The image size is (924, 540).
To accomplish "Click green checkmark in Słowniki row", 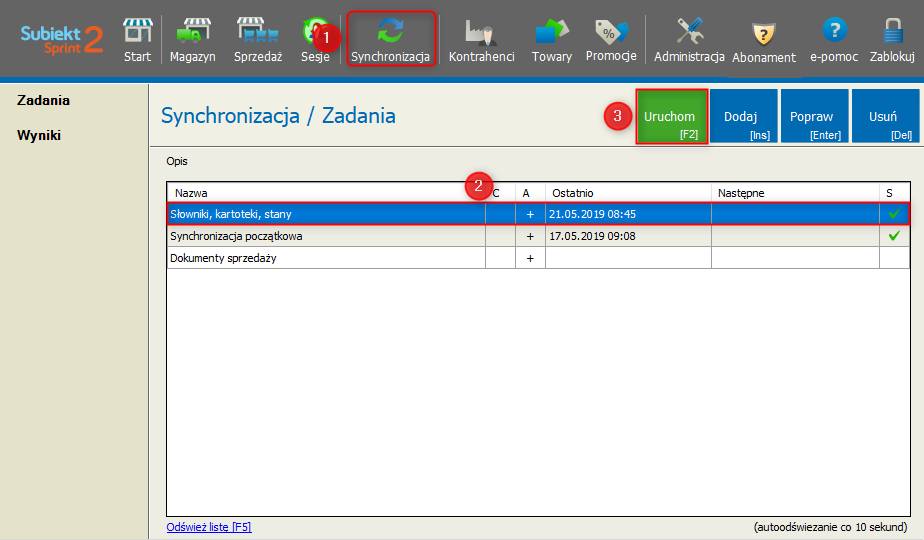I will [x=894, y=213].
